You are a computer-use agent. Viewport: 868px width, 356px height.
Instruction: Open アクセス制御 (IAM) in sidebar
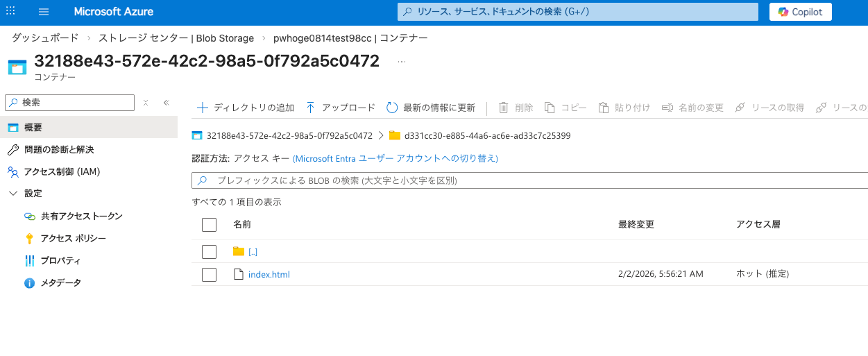click(62, 171)
